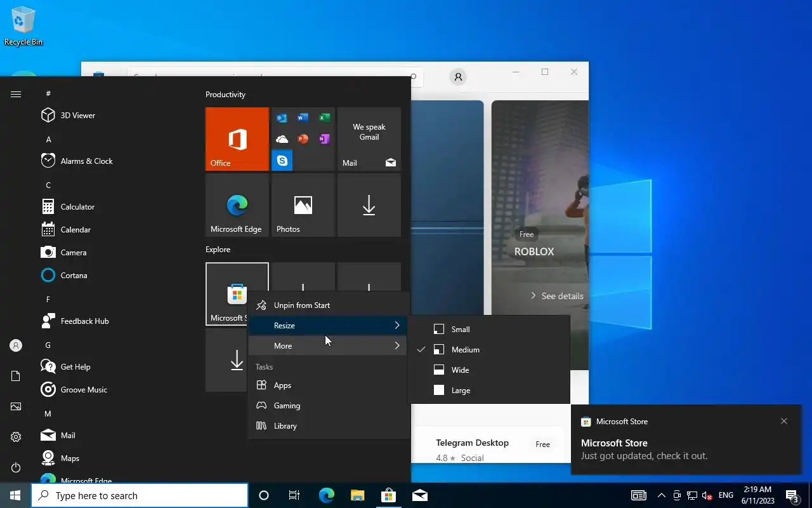Click the muted volume tray icon
The height and width of the screenshot is (508, 812).
coord(707,495)
